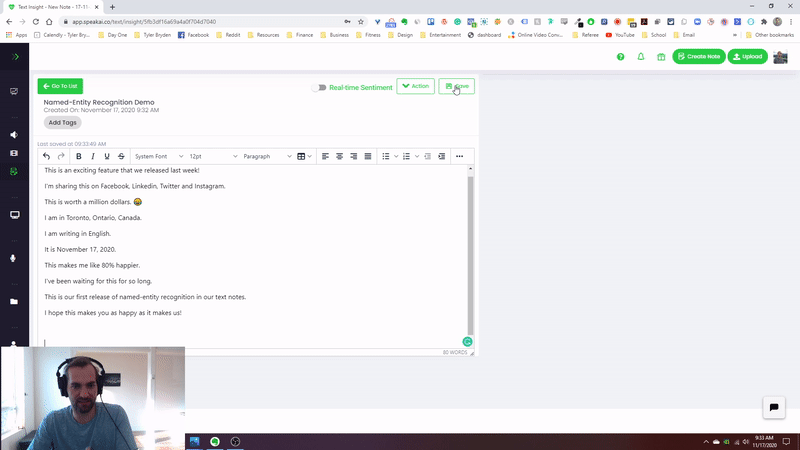Reload the page
The height and width of the screenshot is (450, 800).
pos(36,21)
